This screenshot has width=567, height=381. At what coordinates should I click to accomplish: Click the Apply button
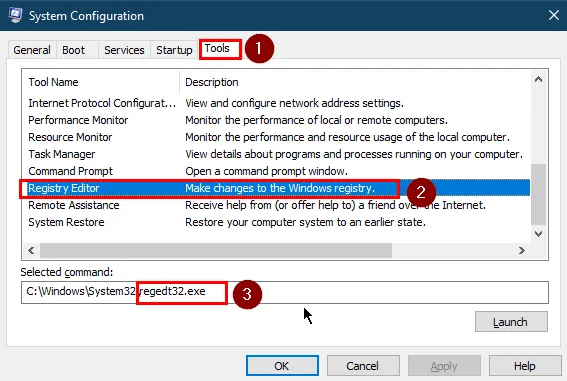(444, 366)
